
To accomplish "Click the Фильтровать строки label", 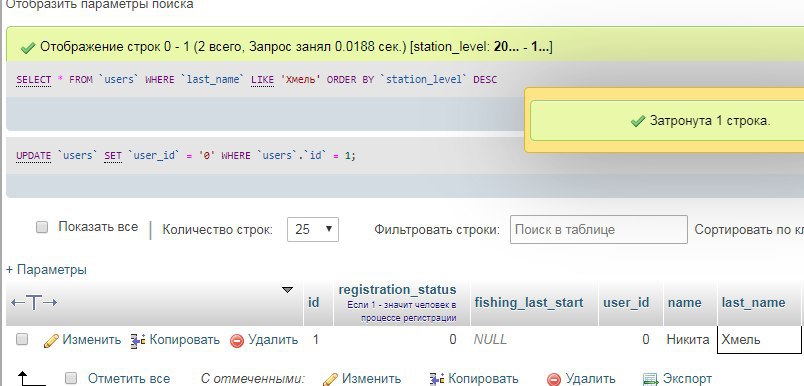I will 437,230.
